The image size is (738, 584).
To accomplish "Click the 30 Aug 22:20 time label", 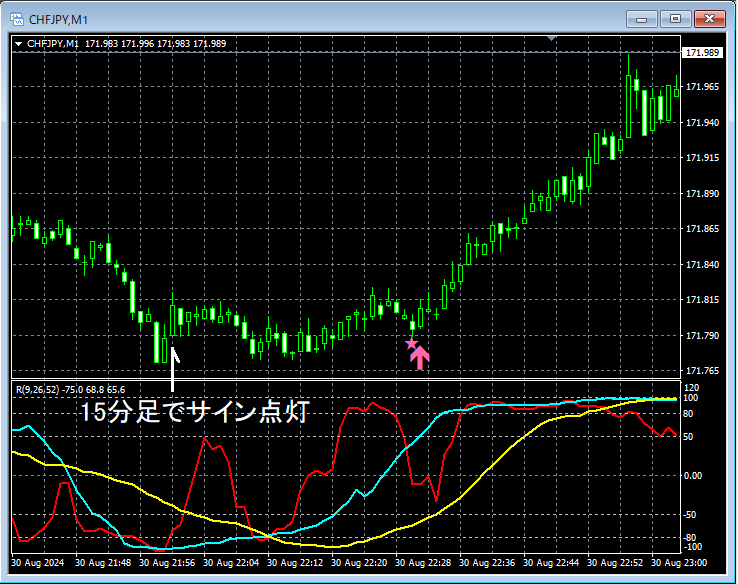I will 359,563.
